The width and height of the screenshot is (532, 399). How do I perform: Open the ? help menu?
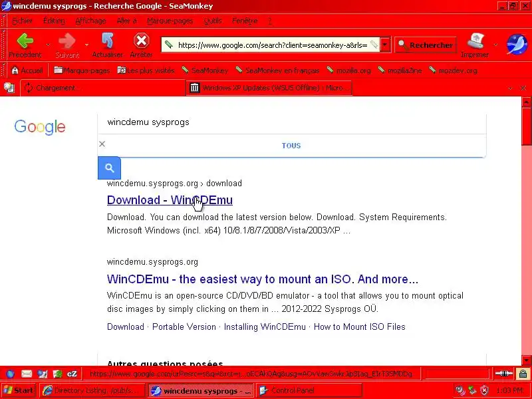point(270,21)
